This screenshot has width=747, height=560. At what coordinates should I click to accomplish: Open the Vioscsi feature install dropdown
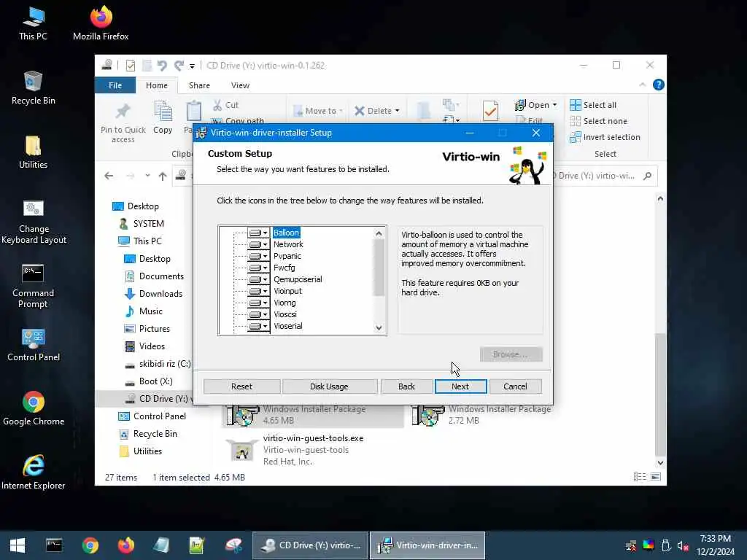(x=259, y=314)
